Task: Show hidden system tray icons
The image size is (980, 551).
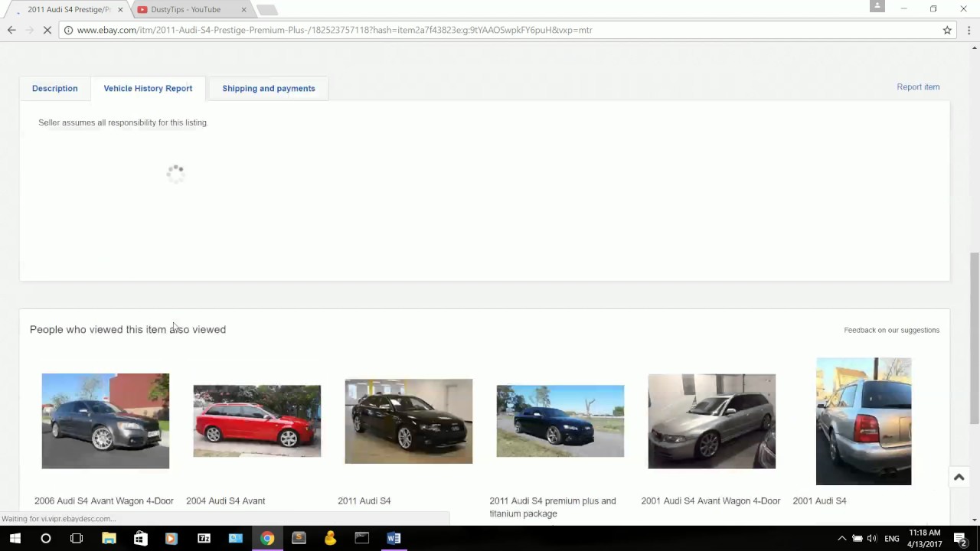Action: point(841,538)
